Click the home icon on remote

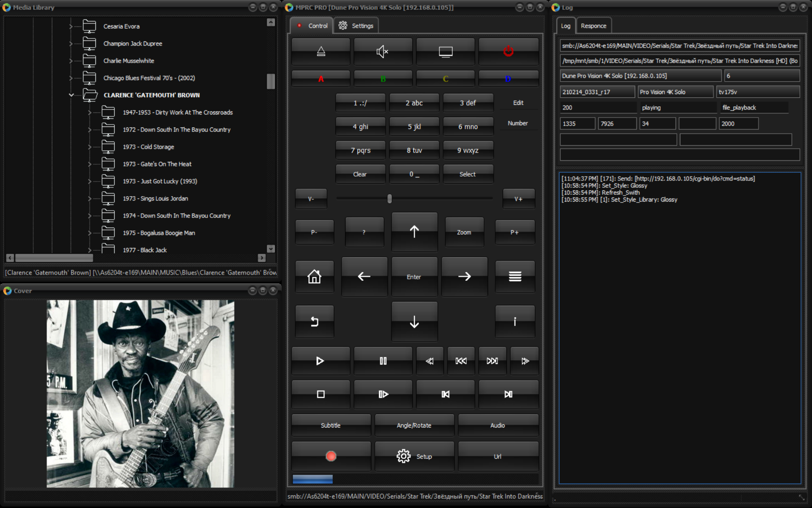pyautogui.click(x=315, y=277)
